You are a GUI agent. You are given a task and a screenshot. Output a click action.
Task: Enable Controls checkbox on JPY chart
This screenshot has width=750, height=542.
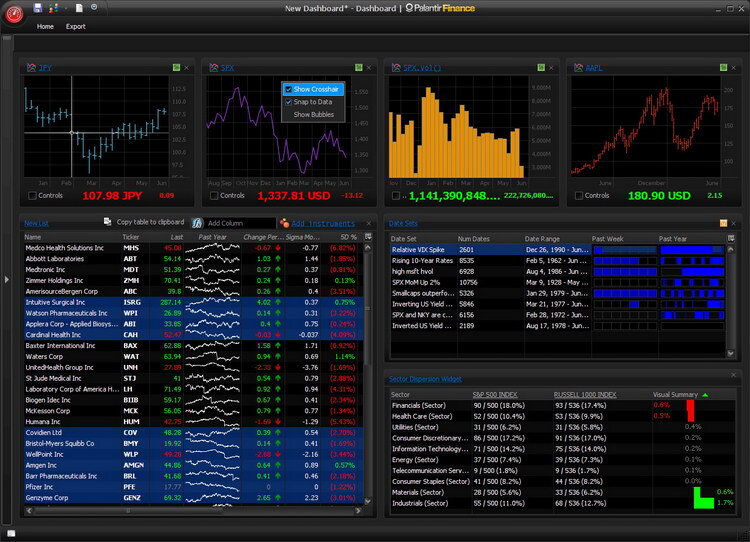(x=33, y=196)
